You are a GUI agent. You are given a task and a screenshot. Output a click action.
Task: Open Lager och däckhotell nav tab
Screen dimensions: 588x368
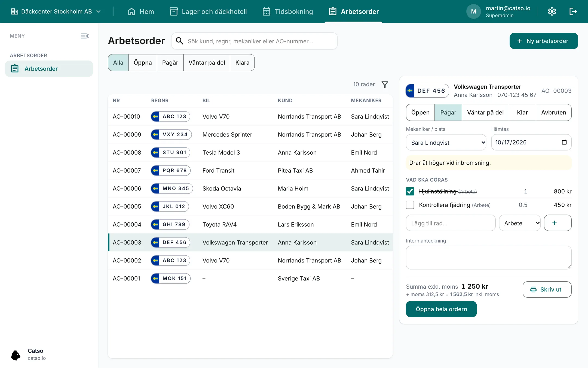[x=208, y=11]
